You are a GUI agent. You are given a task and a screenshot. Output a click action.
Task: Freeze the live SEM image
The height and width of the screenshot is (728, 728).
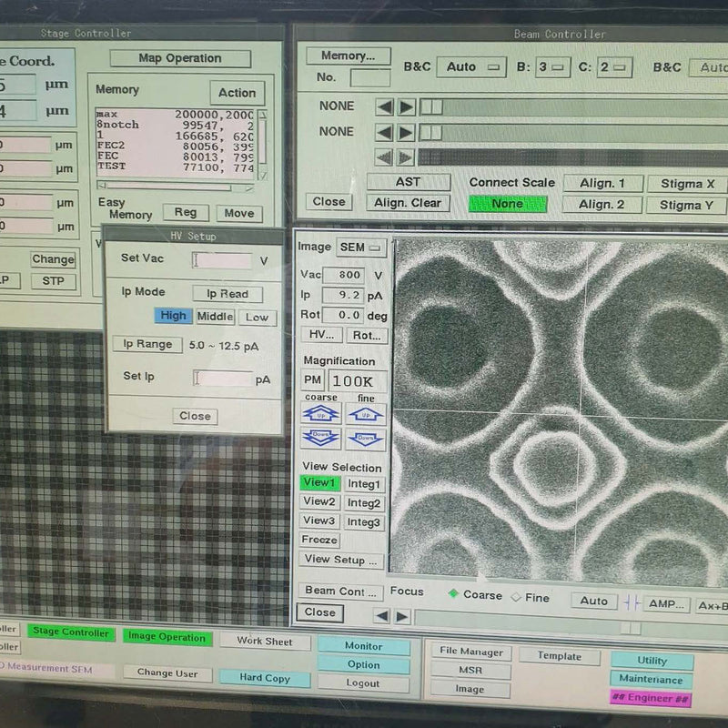pos(318,540)
